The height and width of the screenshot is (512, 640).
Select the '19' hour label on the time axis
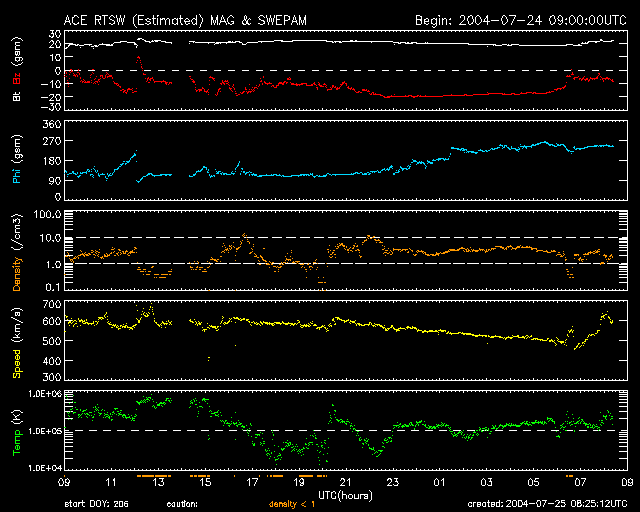coord(299,482)
